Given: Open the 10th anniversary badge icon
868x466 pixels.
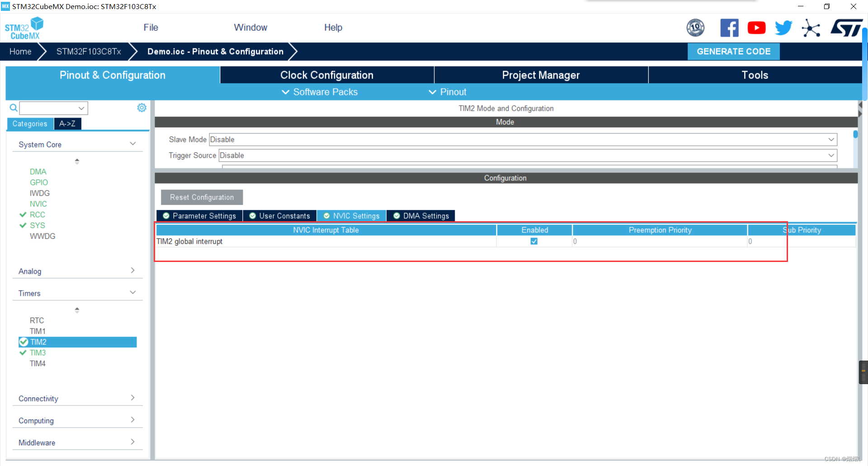Looking at the screenshot, I should click(x=695, y=28).
